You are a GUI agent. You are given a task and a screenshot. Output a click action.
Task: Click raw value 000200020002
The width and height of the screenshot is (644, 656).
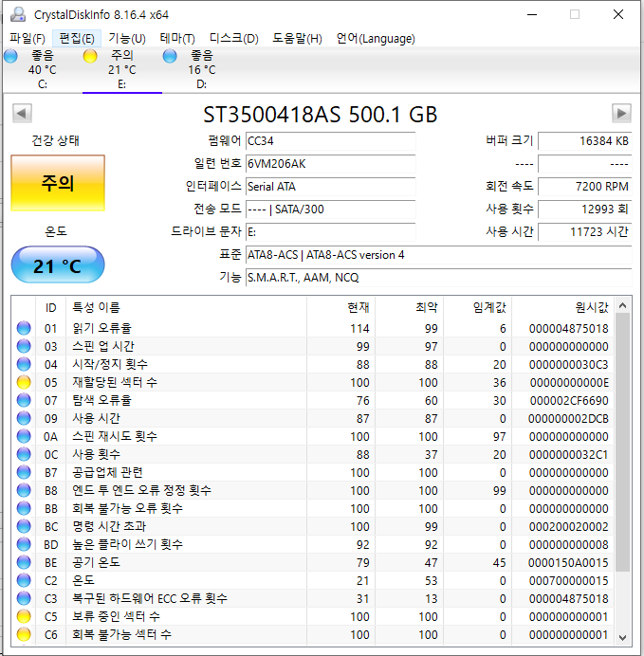pyautogui.click(x=569, y=526)
